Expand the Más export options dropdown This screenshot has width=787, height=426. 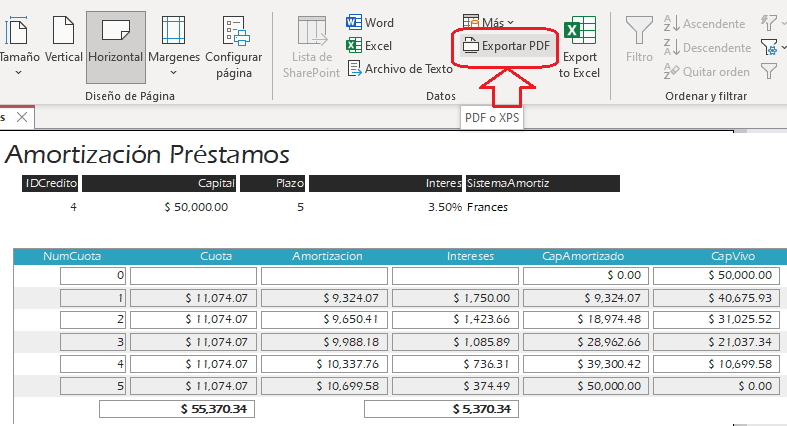click(x=489, y=21)
